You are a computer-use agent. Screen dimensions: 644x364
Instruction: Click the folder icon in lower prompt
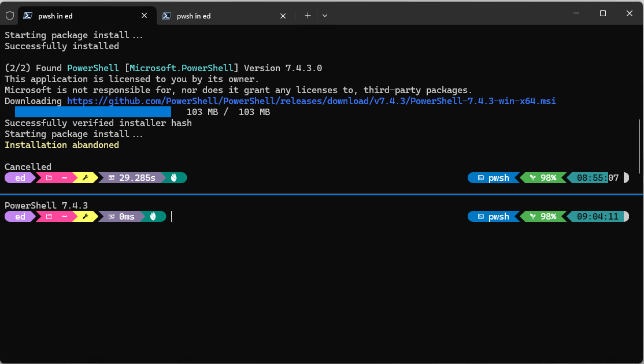coord(49,216)
